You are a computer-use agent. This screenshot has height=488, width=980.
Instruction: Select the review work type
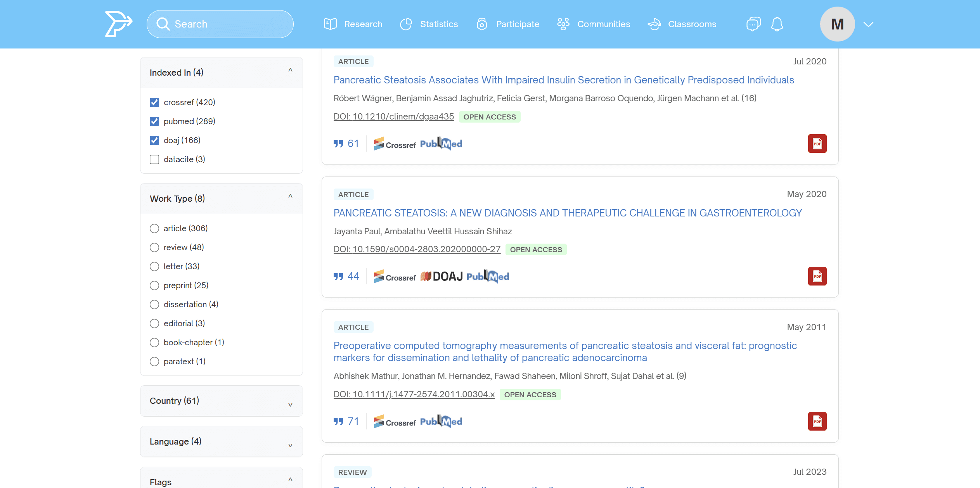154,247
